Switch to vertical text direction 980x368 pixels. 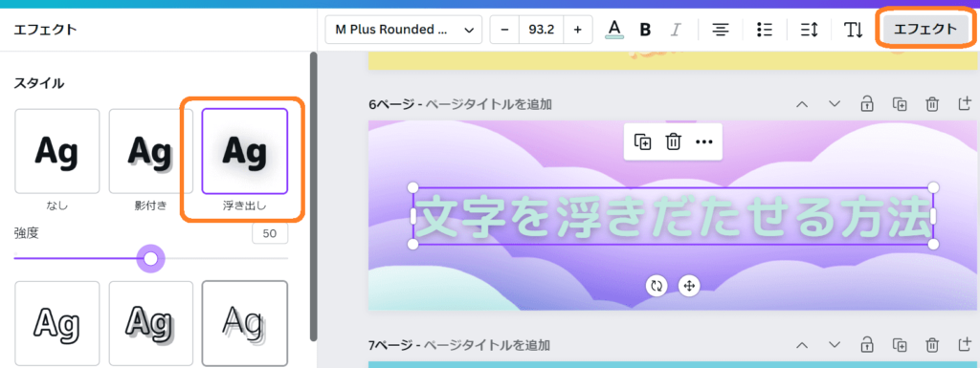tap(853, 30)
